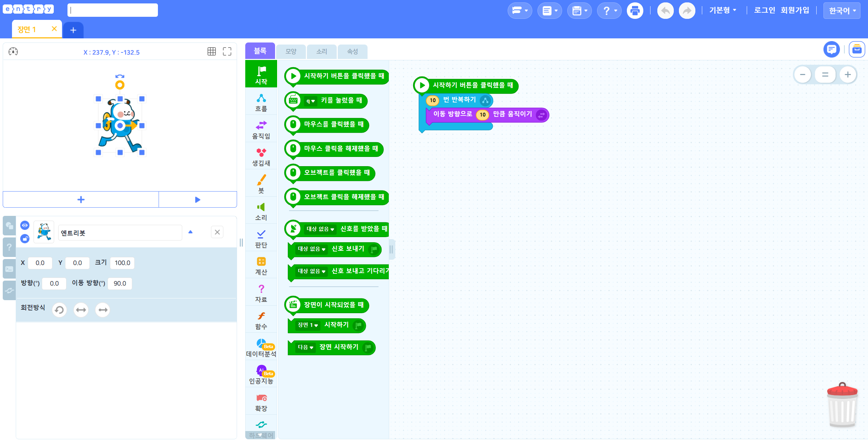Zoom in the block workspace

pyautogui.click(x=848, y=74)
